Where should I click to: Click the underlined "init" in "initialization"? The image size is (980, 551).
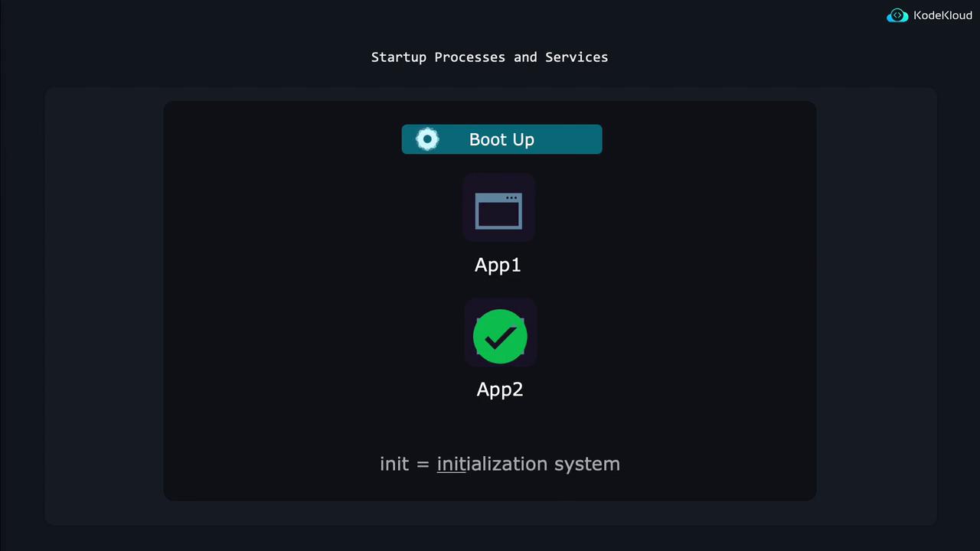coord(451,464)
